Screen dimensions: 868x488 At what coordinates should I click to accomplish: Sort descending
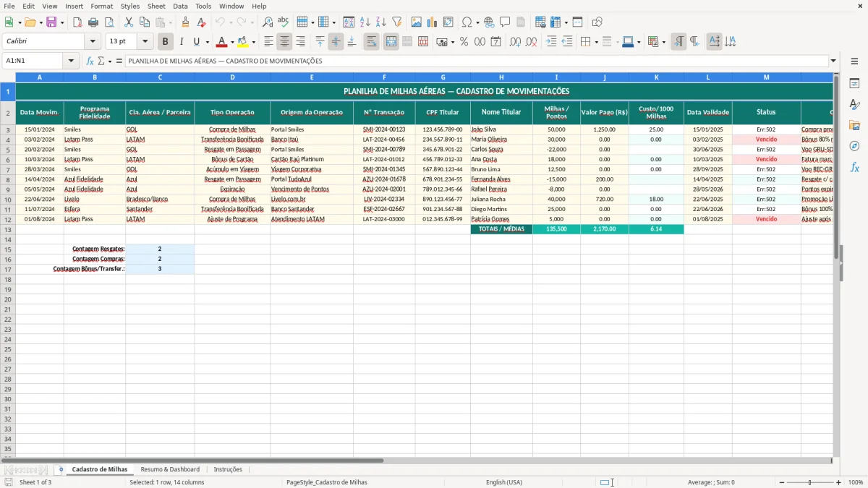point(381,22)
